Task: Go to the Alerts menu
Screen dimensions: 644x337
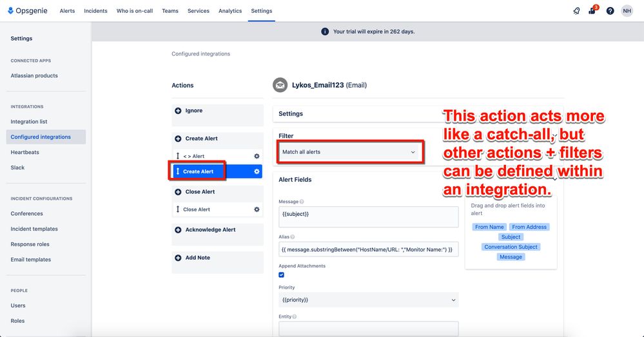Action: click(x=67, y=11)
